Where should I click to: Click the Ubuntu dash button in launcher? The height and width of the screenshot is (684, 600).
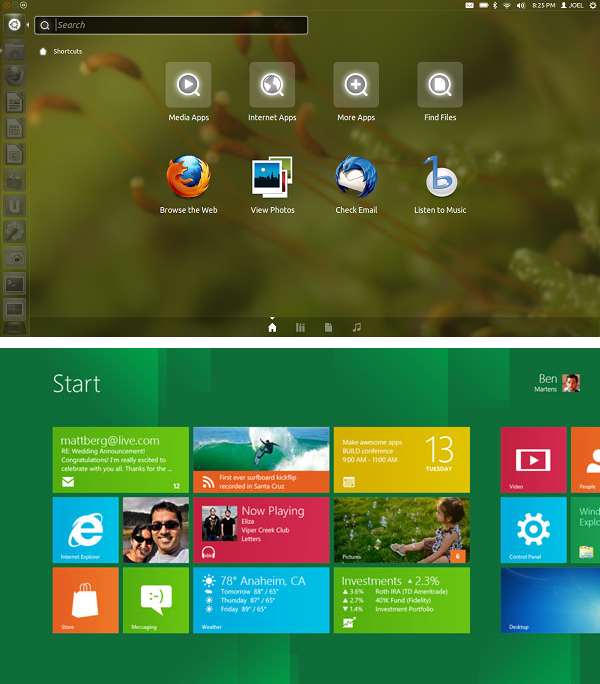pos(14,24)
